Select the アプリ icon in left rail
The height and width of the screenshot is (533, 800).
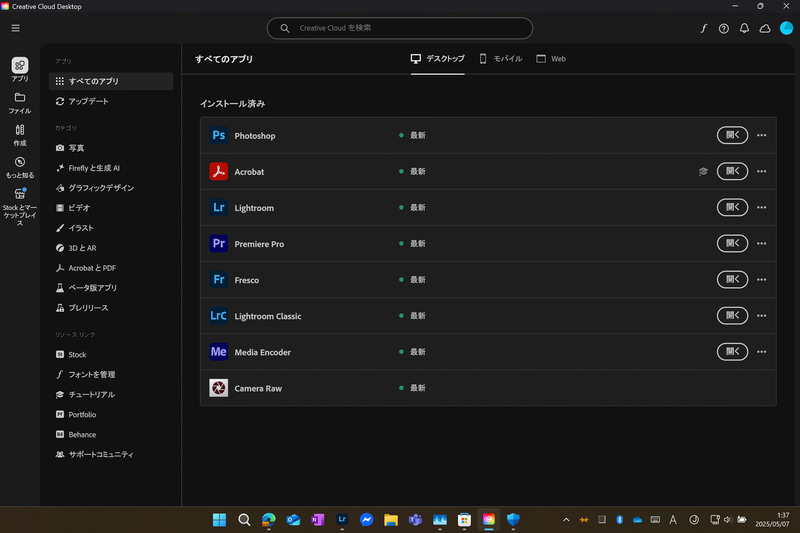20,69
